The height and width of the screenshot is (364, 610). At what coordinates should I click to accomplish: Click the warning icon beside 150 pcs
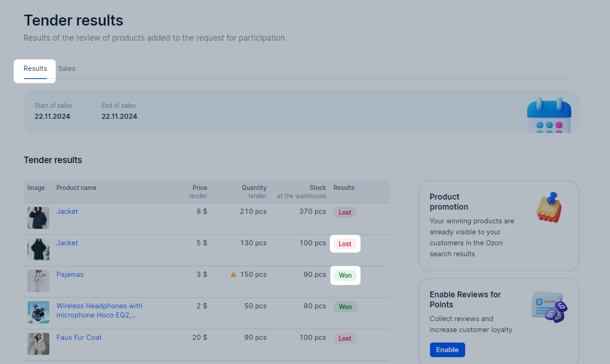[x=233, y=274]
